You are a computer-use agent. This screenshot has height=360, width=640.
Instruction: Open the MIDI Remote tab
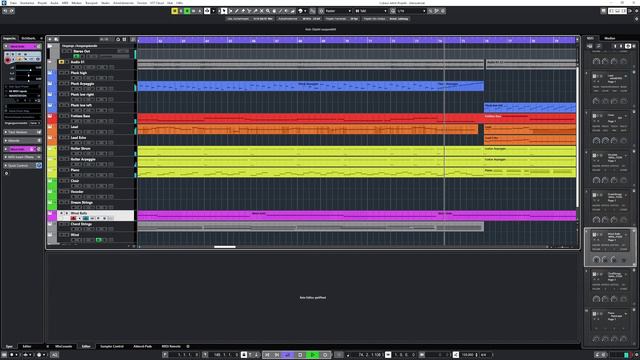coord(171,347)
